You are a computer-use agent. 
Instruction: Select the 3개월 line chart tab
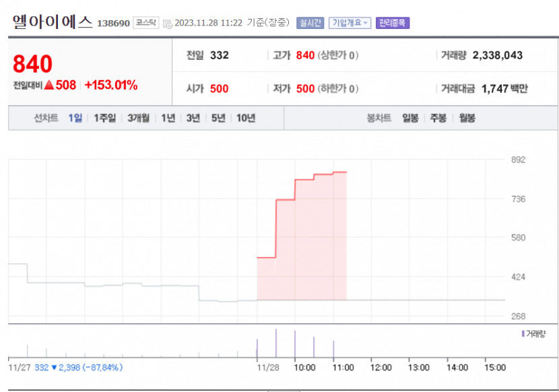click(x=138, y=118)
